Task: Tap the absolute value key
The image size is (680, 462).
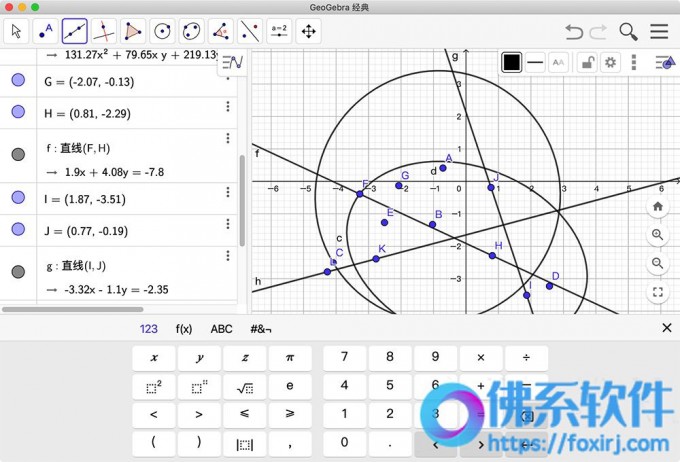Action: [x=245, y=444]
